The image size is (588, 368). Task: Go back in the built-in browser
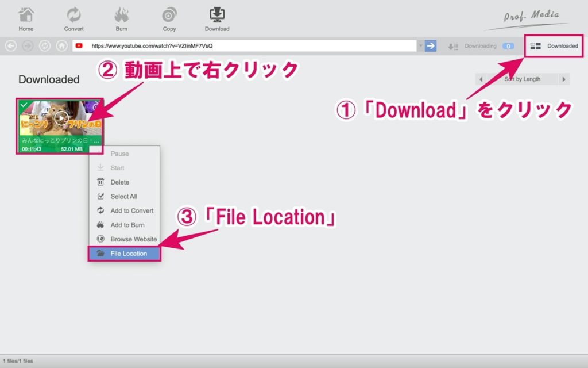[11, 46]
